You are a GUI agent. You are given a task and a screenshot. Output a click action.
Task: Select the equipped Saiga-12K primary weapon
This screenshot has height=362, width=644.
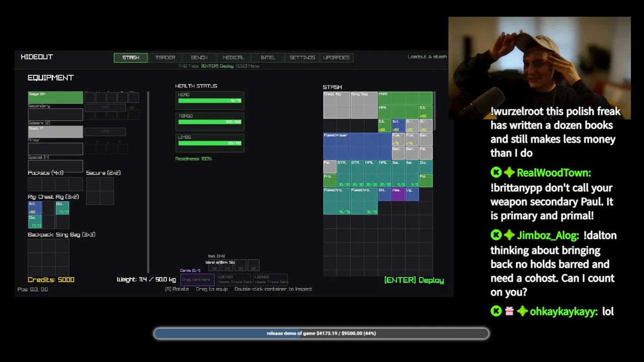pyautogui.click(x=55, y=98)
